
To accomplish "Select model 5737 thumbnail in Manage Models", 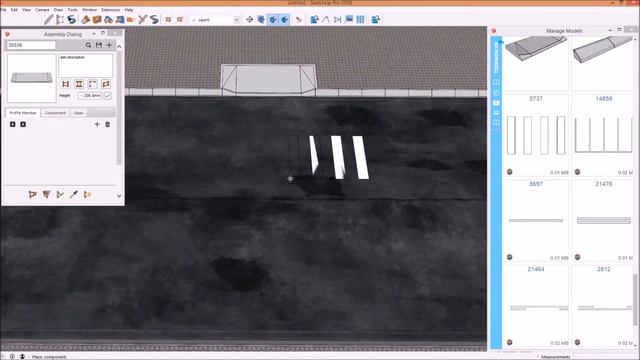I will click(x=536, y=135).
